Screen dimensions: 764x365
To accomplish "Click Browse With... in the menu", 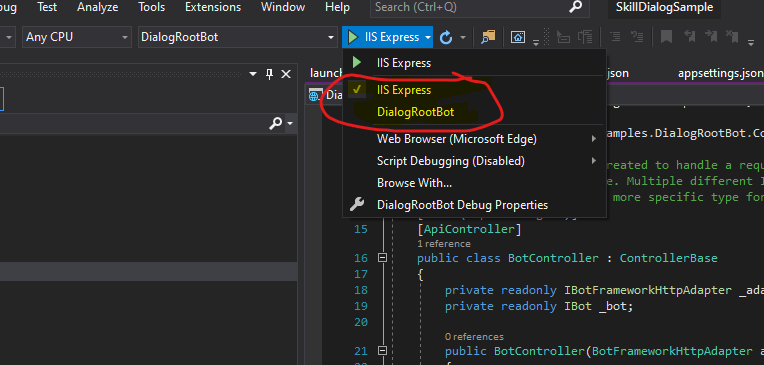I will (414, 183).
